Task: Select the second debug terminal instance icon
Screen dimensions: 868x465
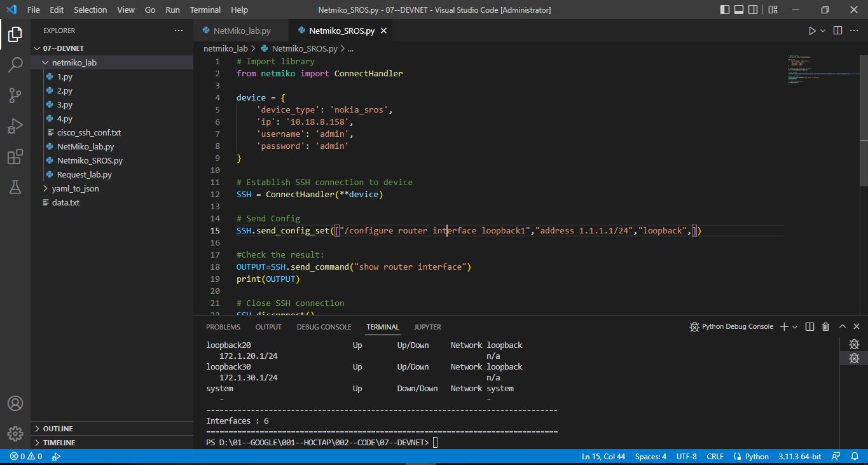Action: point(854,358)
